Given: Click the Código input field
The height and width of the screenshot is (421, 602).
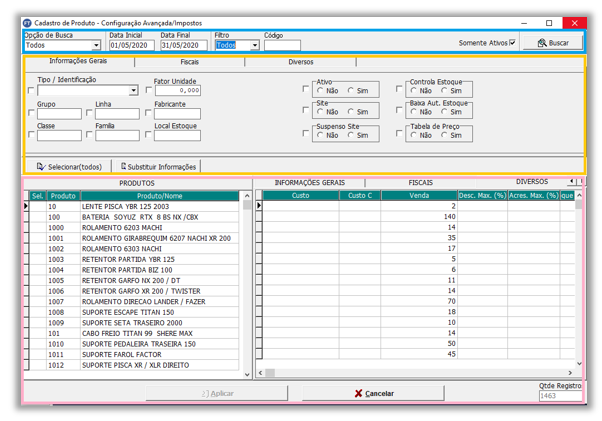Looking at the screenshot, I should coord(282,45).
